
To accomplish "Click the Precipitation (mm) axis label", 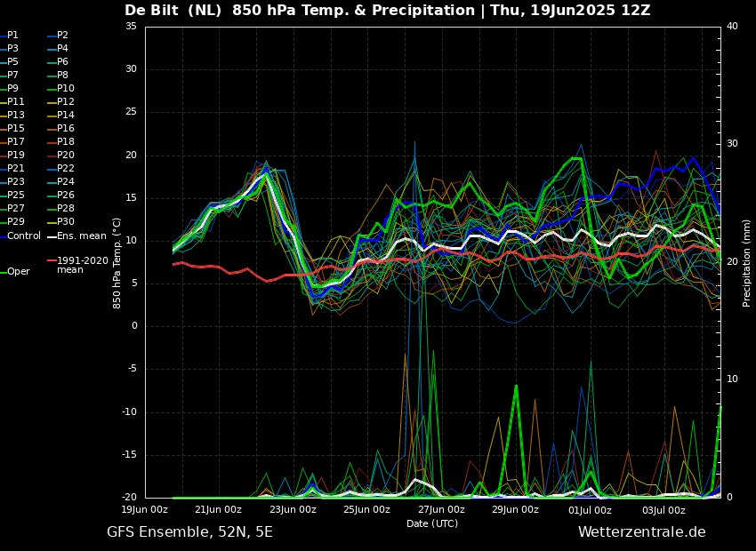I will pos(746,263).
